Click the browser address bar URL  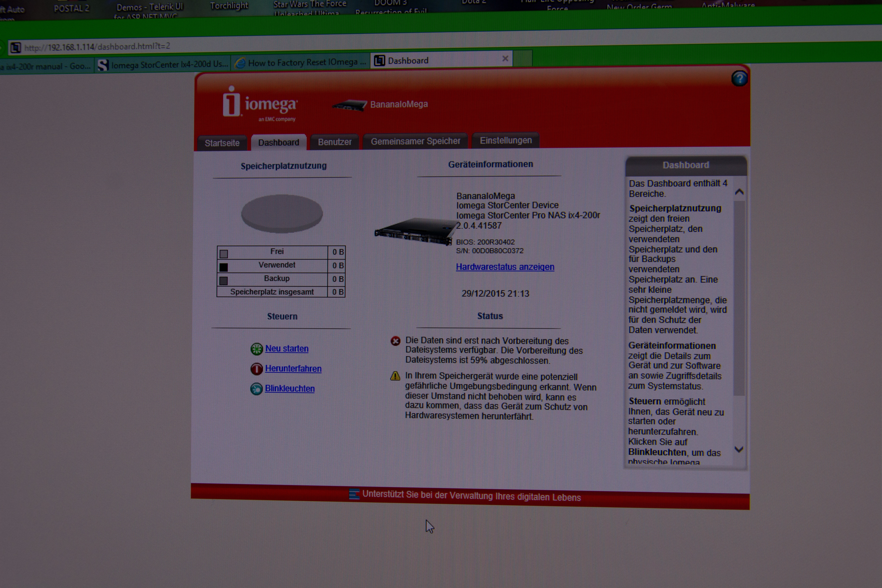click(97, 47)
